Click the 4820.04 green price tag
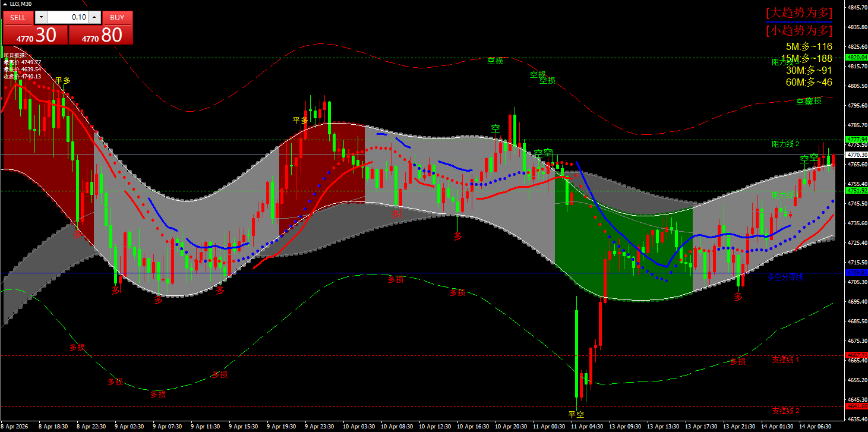 [x=857, y=57]
